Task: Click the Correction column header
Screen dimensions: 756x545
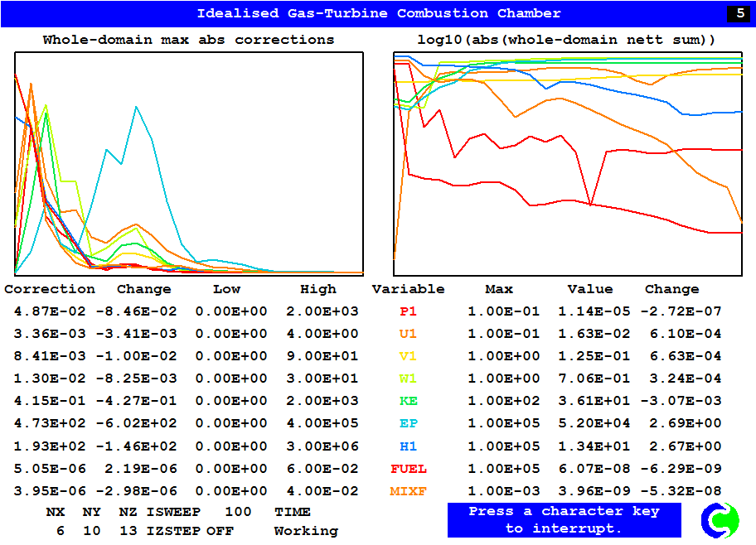Action: point(50,289)
